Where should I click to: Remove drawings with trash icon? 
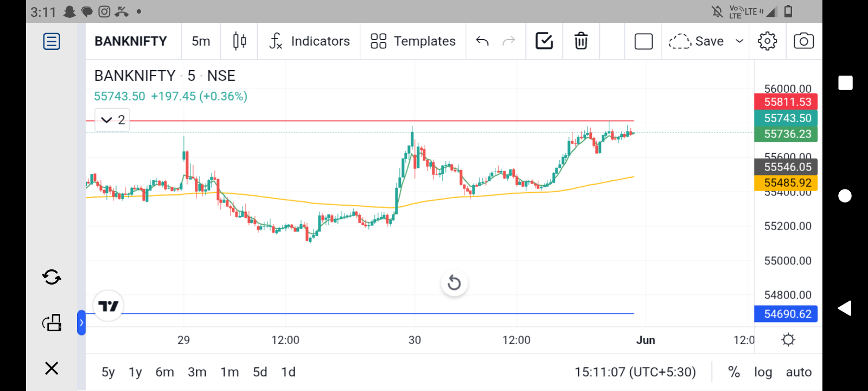pyautogui.click(x=581, y=41)
